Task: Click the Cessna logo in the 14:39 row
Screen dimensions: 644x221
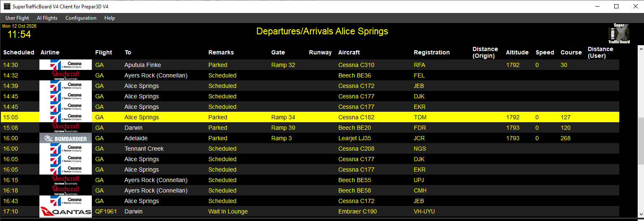Action: coord(65,86)
